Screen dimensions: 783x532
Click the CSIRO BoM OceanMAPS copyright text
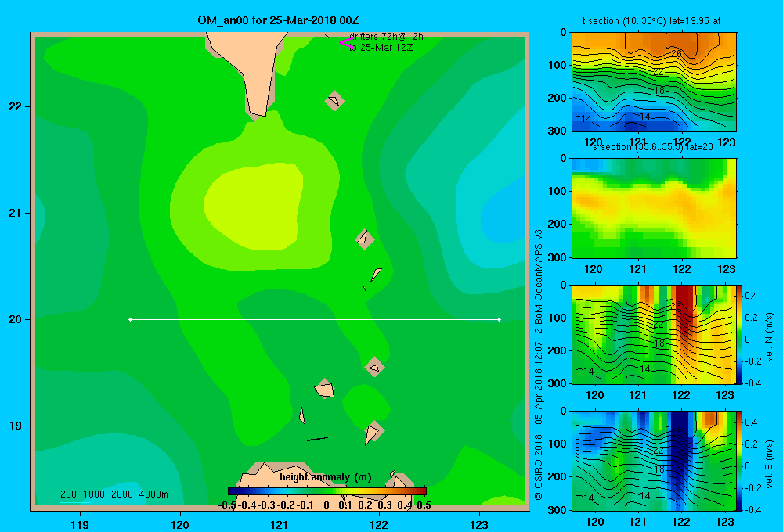click(x=539, y=365)
